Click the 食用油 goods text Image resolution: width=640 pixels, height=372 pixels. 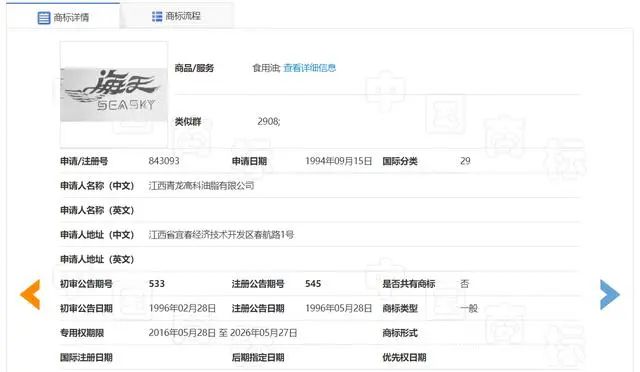click(266, 68)
